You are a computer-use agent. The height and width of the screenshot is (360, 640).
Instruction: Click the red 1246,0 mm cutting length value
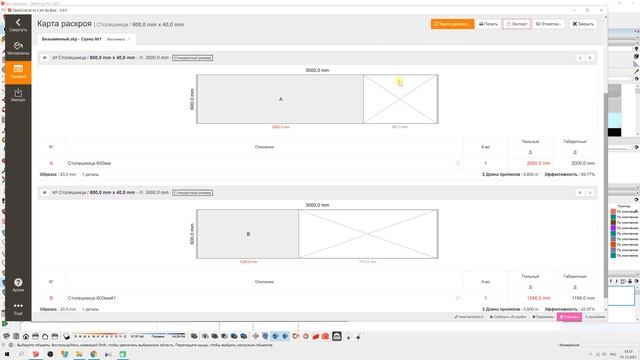538,298
